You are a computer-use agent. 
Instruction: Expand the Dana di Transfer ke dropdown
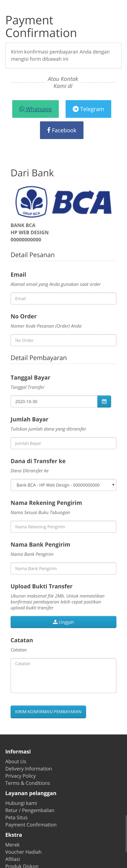pyautogui.click(x=63, y=485)
